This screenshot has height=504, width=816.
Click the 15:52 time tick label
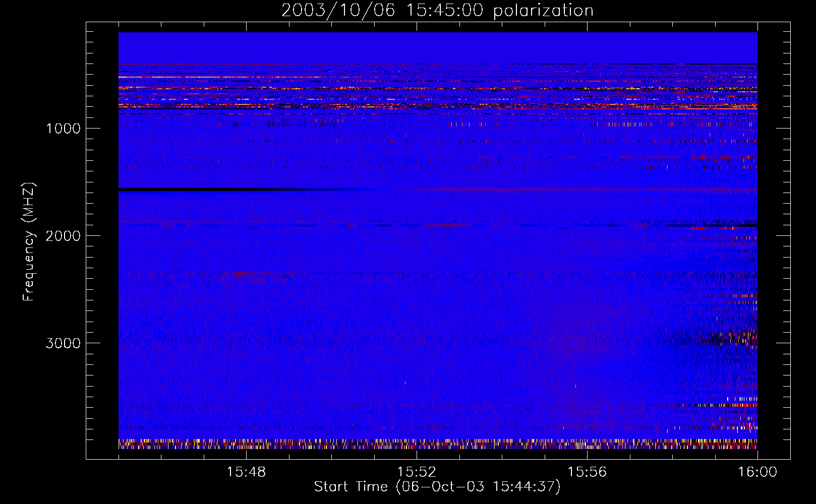point(417,472)
